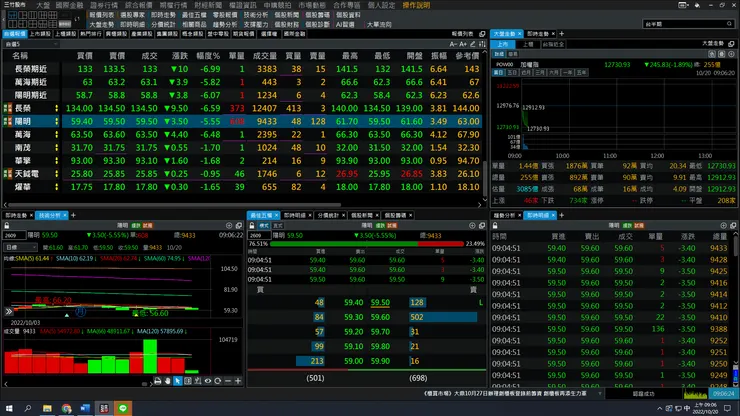Pop out the 大盤走勢 panel window
Viewport: 740px width, 416px height.
[731, 44]
